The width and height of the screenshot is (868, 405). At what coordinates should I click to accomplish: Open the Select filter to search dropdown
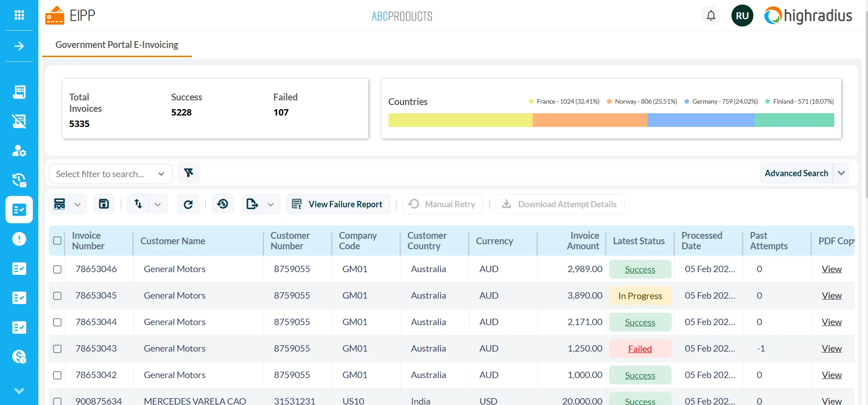coord(110,174)
